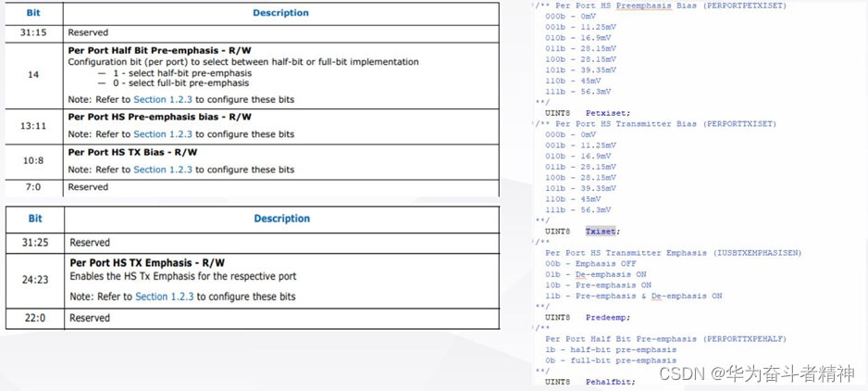This screenshot has width=868, height=391.
Task: Select the '13:11' bit cell
Action: click(33, 126)
